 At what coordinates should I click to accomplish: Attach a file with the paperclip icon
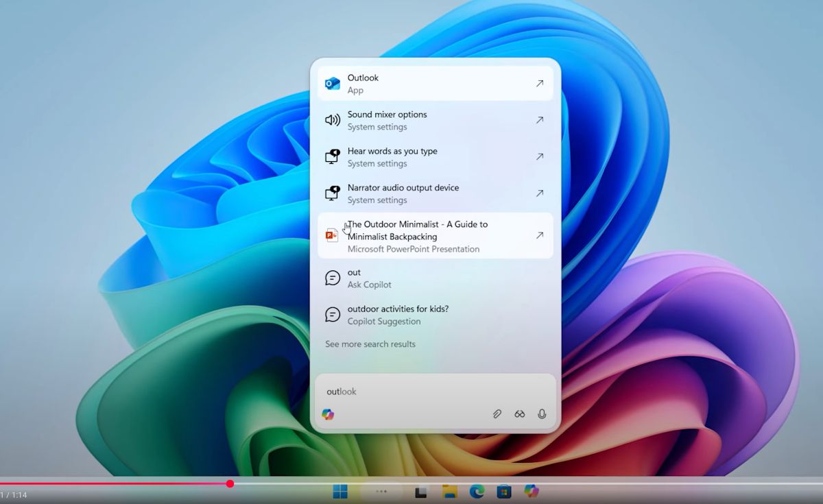tap(497, 414)
